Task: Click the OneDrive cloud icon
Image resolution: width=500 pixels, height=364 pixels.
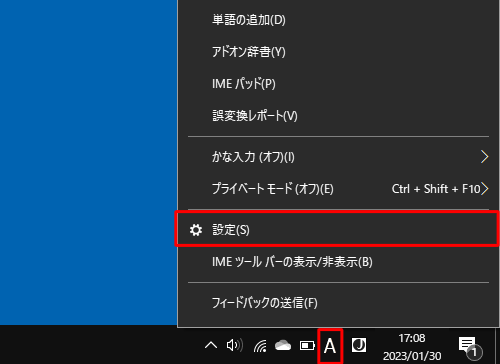Action: [283, 346]
